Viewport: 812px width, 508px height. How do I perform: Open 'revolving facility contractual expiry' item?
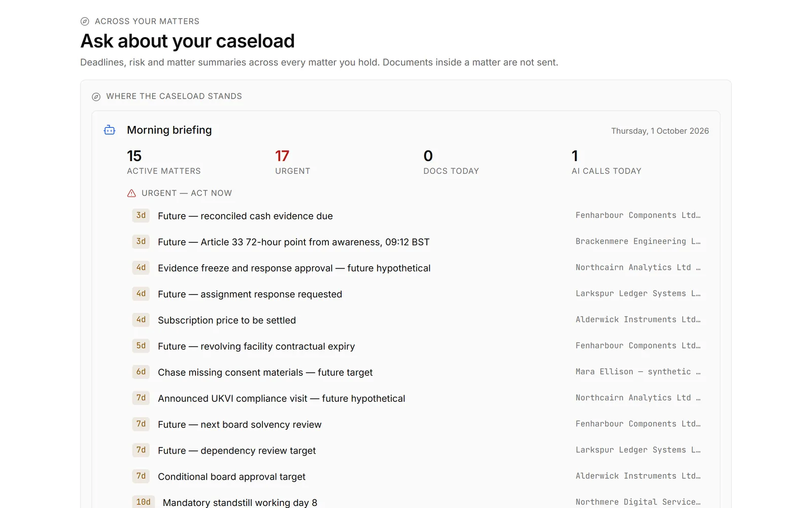[416, 346]
